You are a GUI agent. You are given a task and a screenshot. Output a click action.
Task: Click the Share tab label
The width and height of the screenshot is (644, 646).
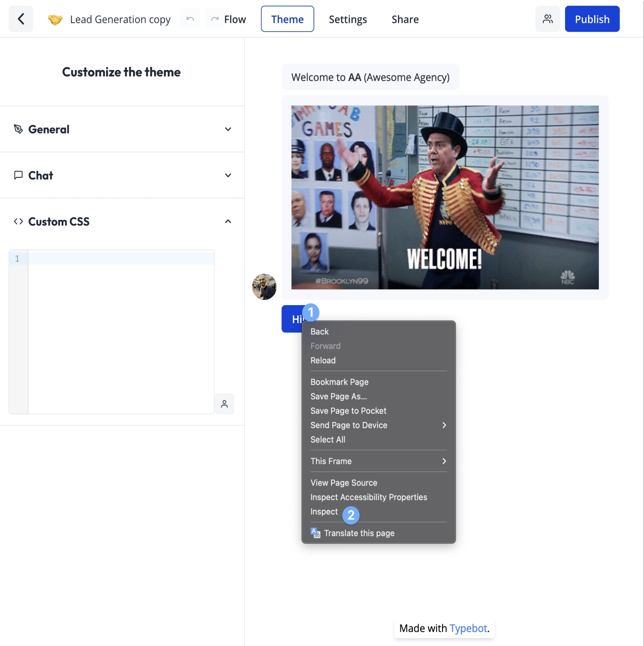(405, 18)
